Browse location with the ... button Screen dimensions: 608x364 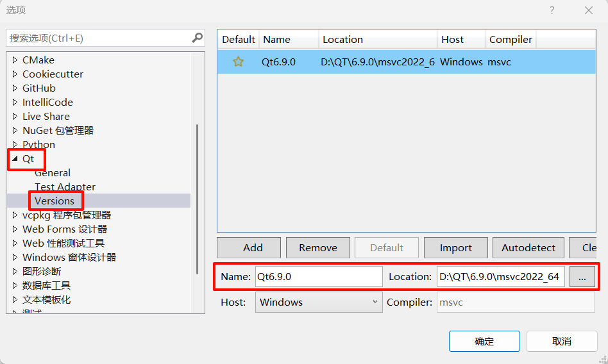[x=582, y=276]
